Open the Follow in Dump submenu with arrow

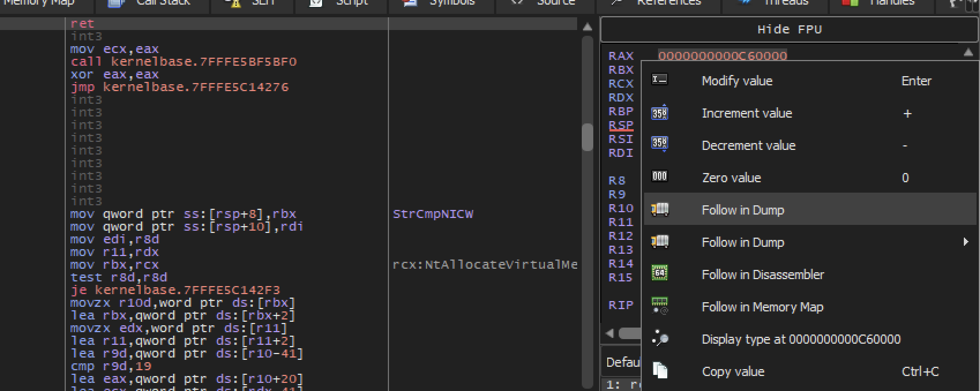(x=810, y=242)
